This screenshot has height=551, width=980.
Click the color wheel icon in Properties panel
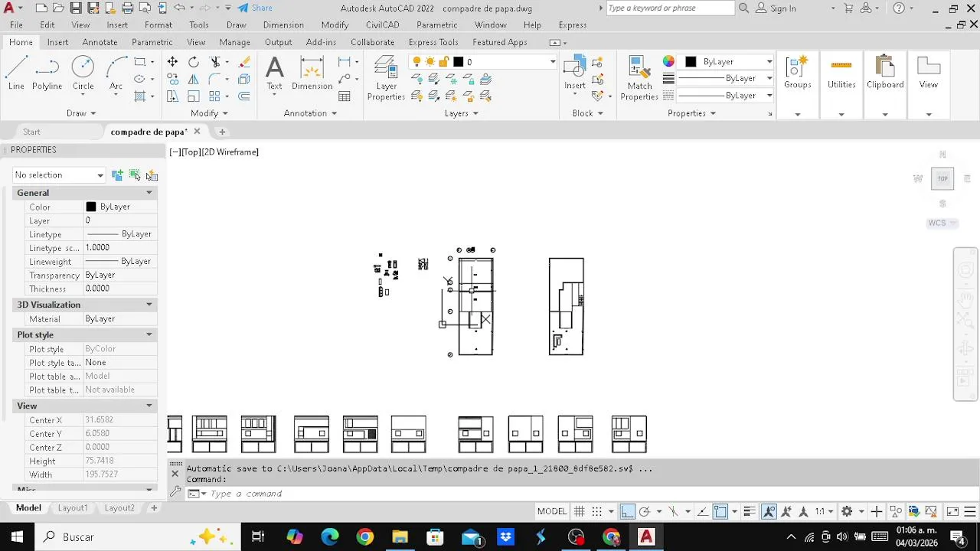[x=668, y=62]
